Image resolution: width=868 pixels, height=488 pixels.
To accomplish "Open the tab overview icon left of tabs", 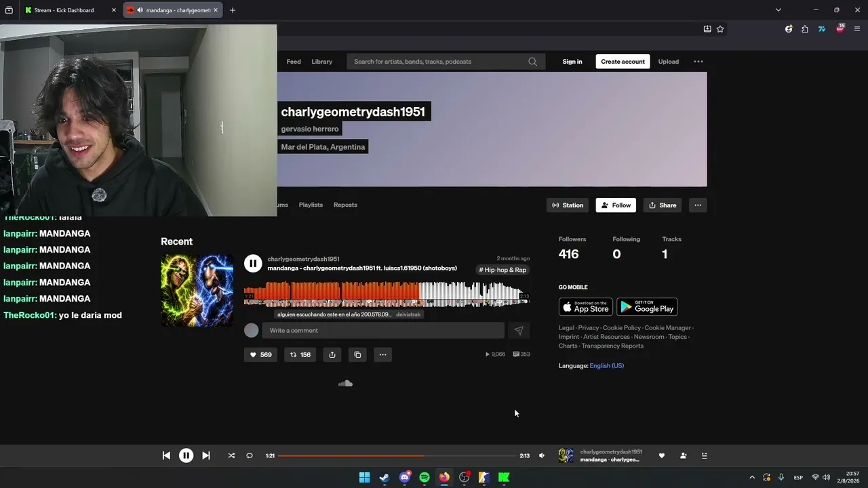I will click(x=9, y=10).
